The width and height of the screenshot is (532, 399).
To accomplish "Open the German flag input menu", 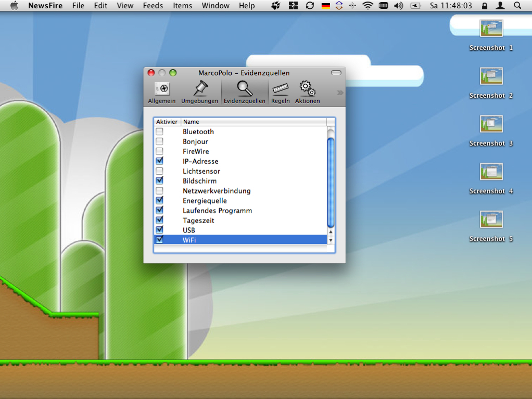I will [x=326, y=5].
